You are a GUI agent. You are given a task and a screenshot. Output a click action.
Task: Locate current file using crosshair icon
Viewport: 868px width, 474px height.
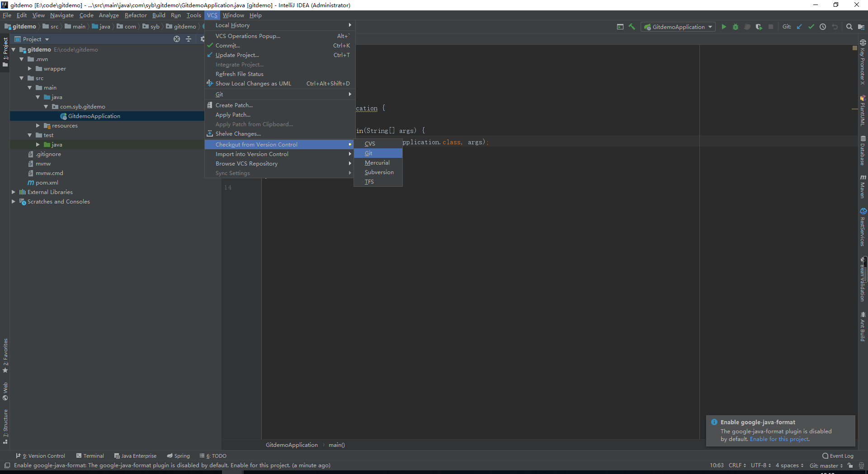coord(177,39)
